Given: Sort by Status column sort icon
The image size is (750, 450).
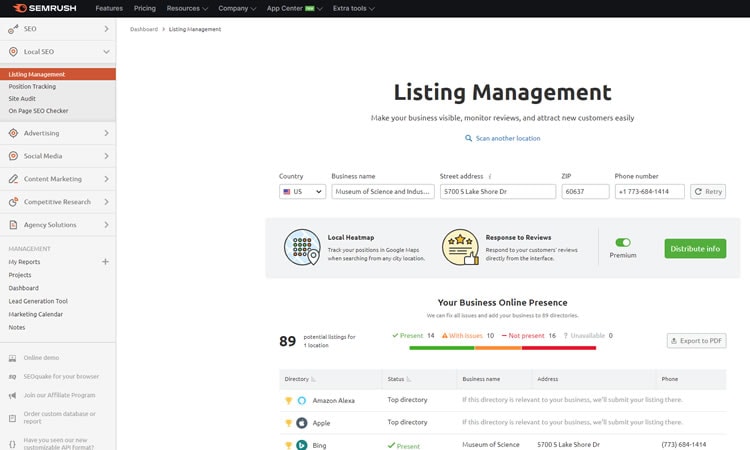Looking at the screenshot, I should [408, 379].
